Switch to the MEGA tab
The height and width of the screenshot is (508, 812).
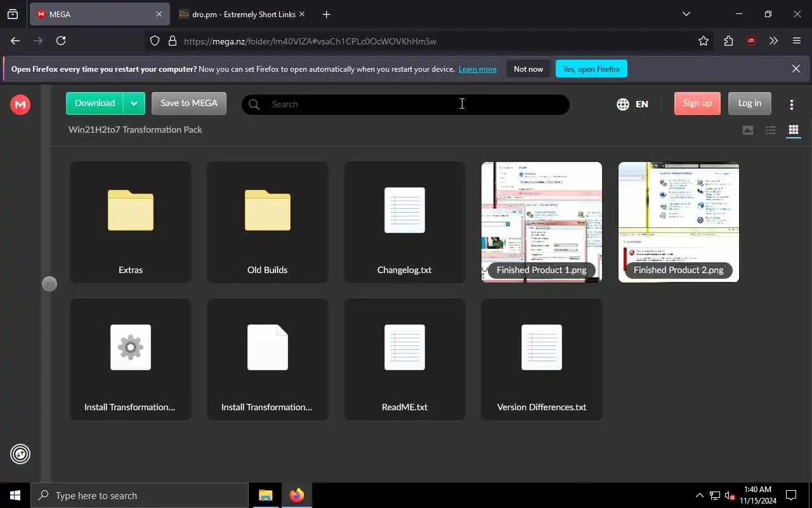tap(100, 14)
